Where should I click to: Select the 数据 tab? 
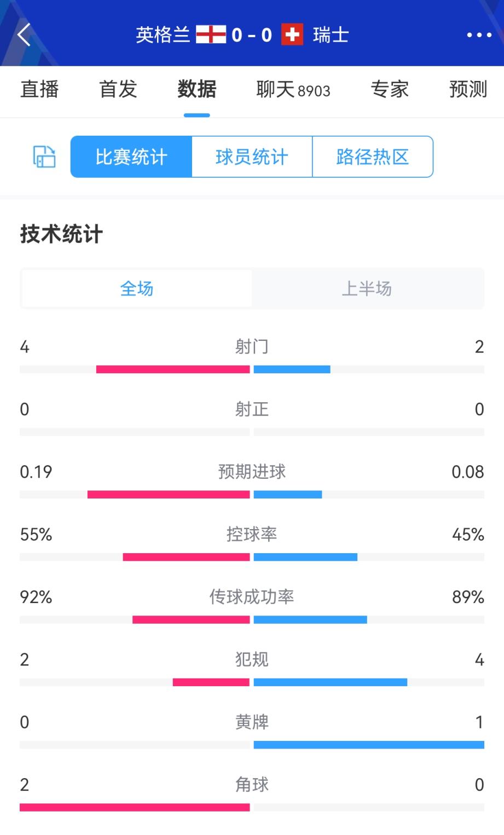click(x=197, y=89)
